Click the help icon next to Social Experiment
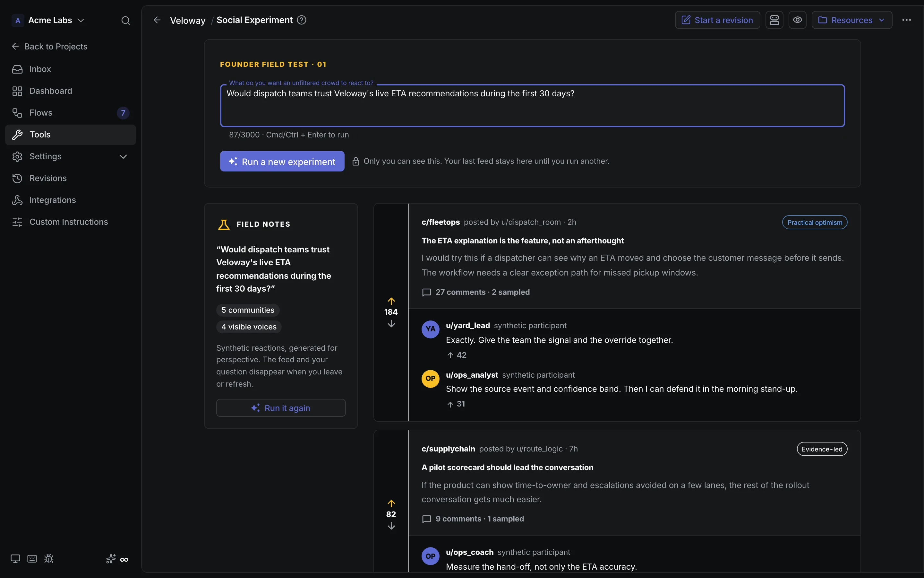This screenshot has height=578, width=924. 302,20
